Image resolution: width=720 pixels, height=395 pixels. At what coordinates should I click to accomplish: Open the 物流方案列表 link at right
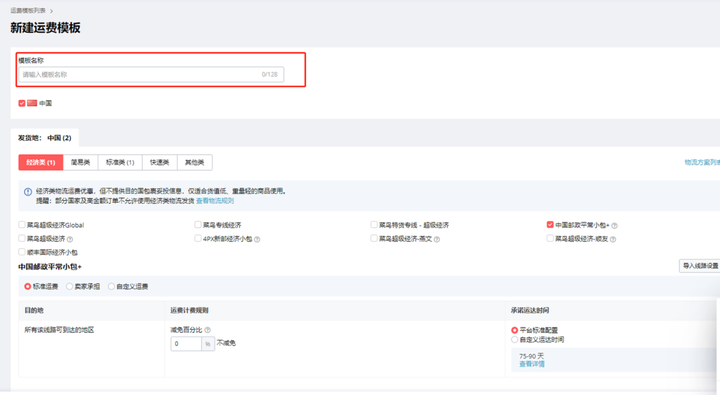click(702, 162)
